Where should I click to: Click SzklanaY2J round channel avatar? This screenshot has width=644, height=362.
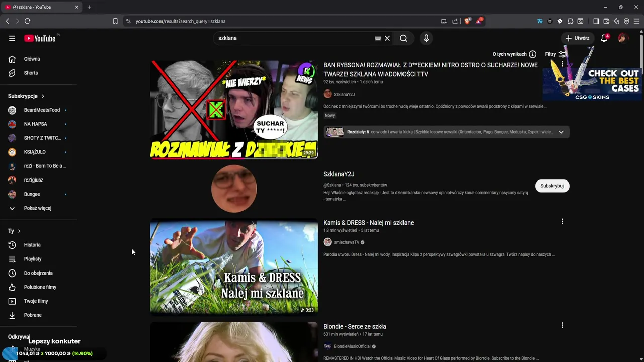coord(234,189)
